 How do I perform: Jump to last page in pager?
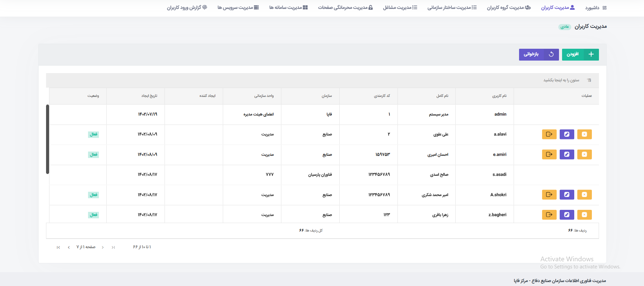pos(58,247)
